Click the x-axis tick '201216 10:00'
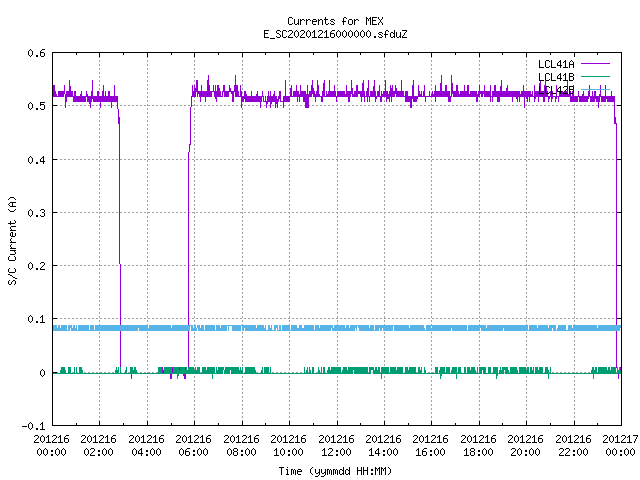 288,446
